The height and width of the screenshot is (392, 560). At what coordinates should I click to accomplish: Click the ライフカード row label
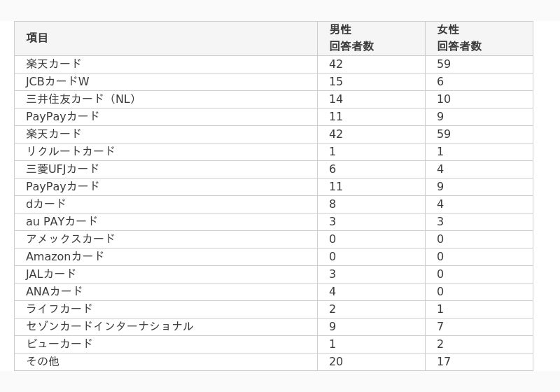coord(59,309)
